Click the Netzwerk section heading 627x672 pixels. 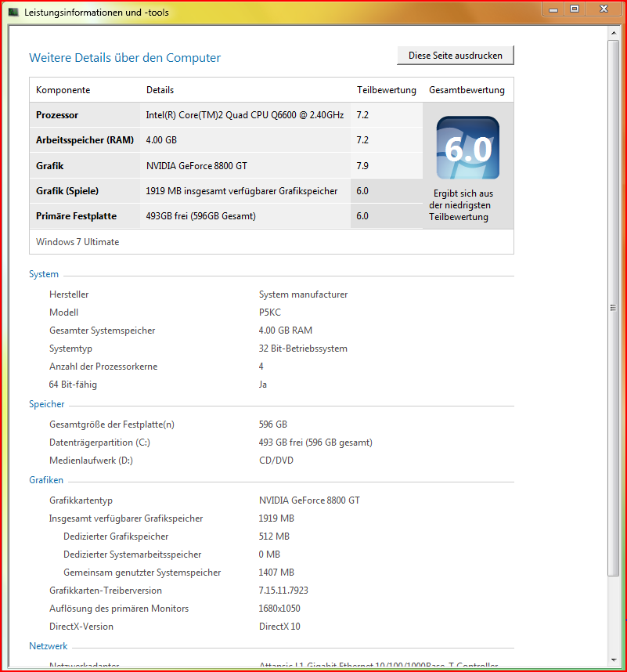[49, 646]
